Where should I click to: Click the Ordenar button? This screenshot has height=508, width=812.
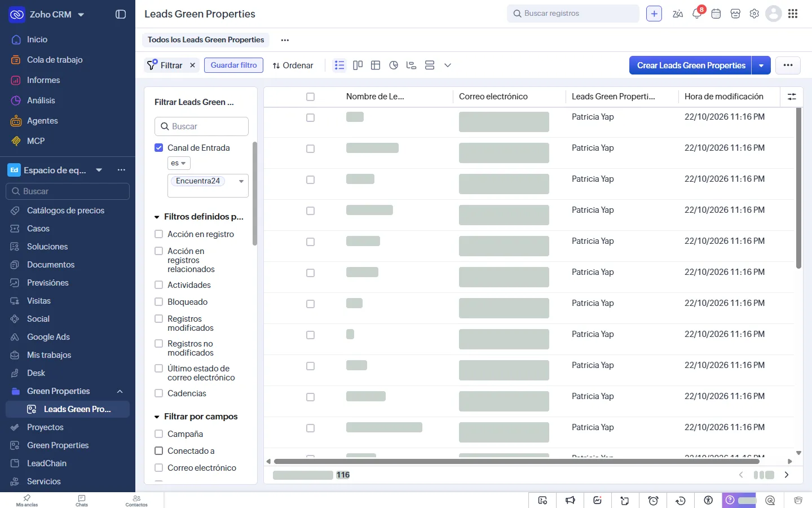click(x=293, y=65)
